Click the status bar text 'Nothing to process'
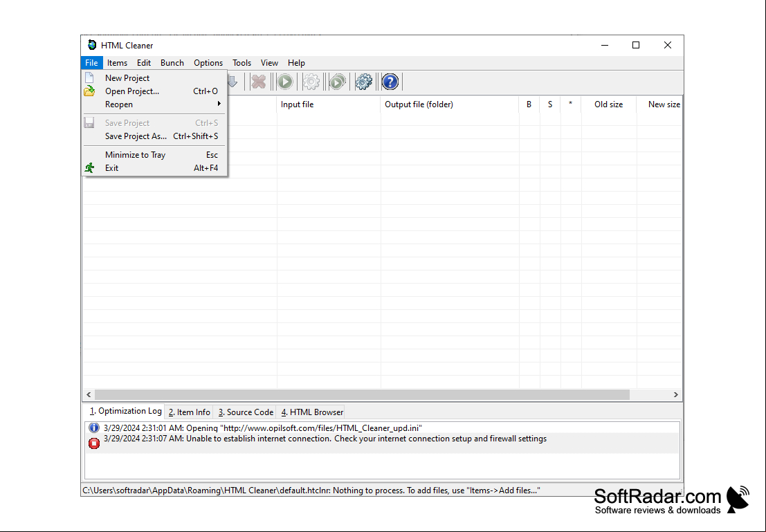The height and width of the screenshot is (532, 766). coord(369,490)
